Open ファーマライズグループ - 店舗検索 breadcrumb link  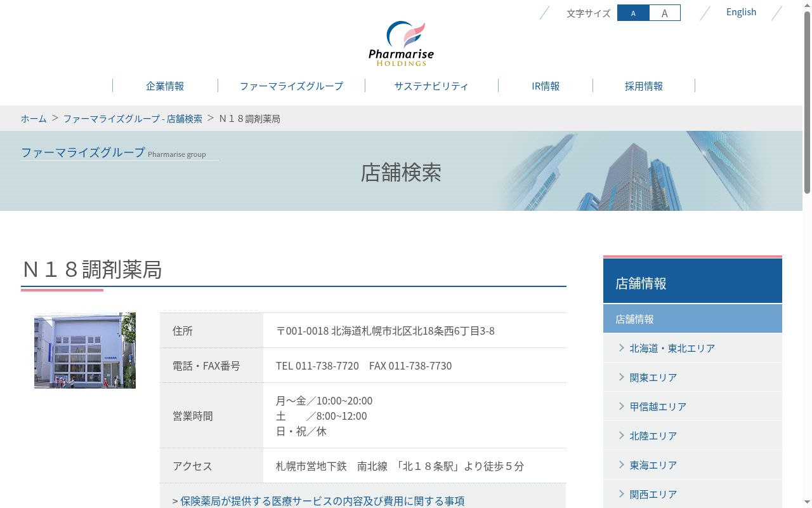(133, 119)
